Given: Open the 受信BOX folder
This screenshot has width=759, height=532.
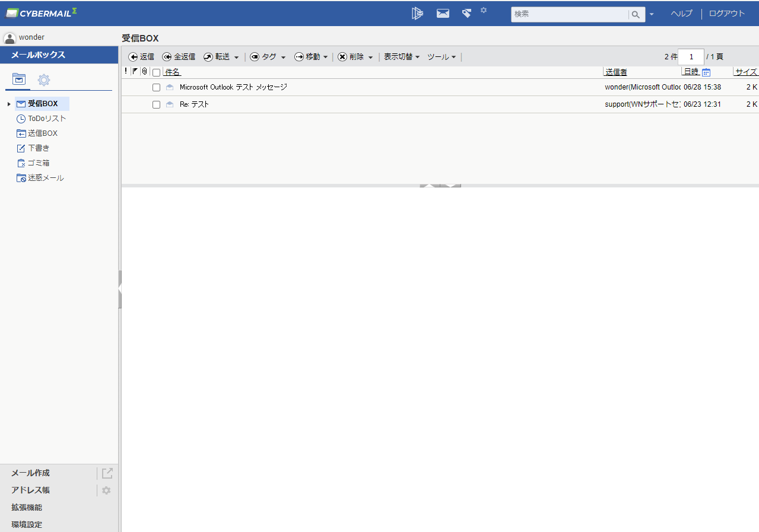Looking at the screenshot, I should (x=42, y=104).
